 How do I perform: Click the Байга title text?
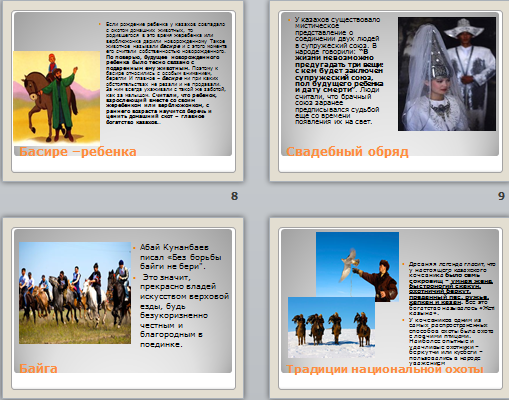[38, 368]
